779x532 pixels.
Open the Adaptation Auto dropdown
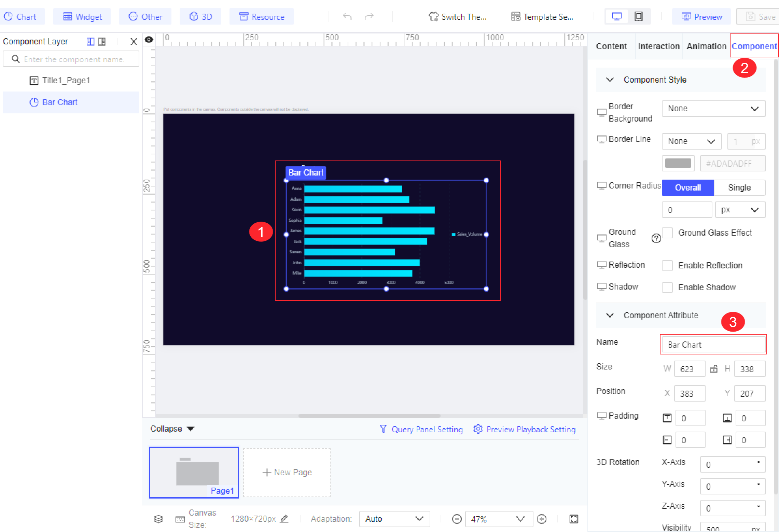pos(394,519)
